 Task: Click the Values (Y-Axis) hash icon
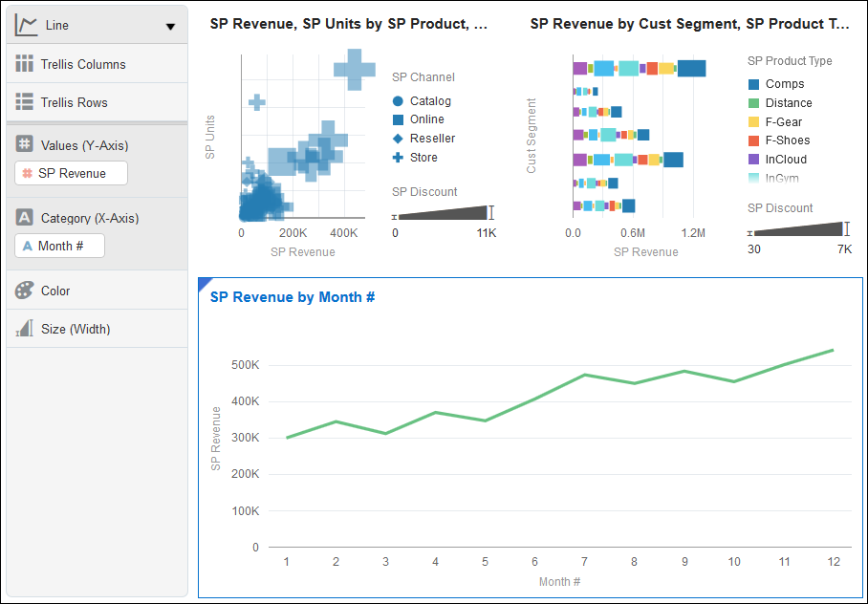(25, 145)
